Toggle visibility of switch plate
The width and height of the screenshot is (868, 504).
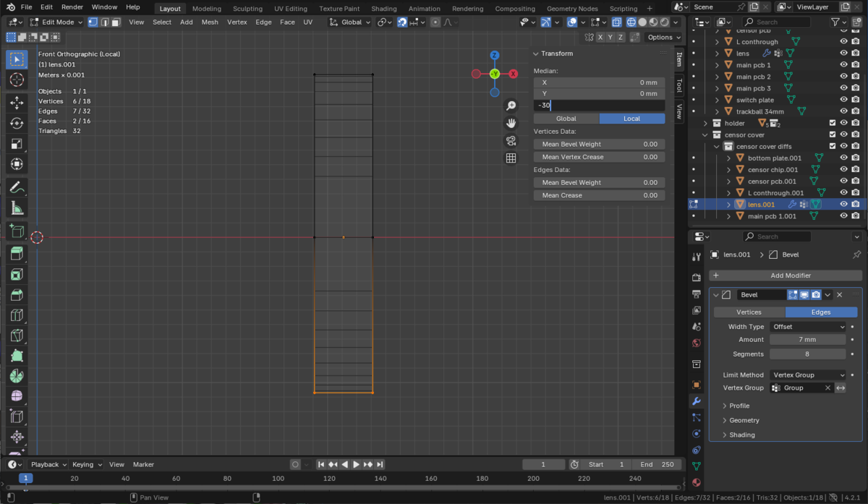843,100
